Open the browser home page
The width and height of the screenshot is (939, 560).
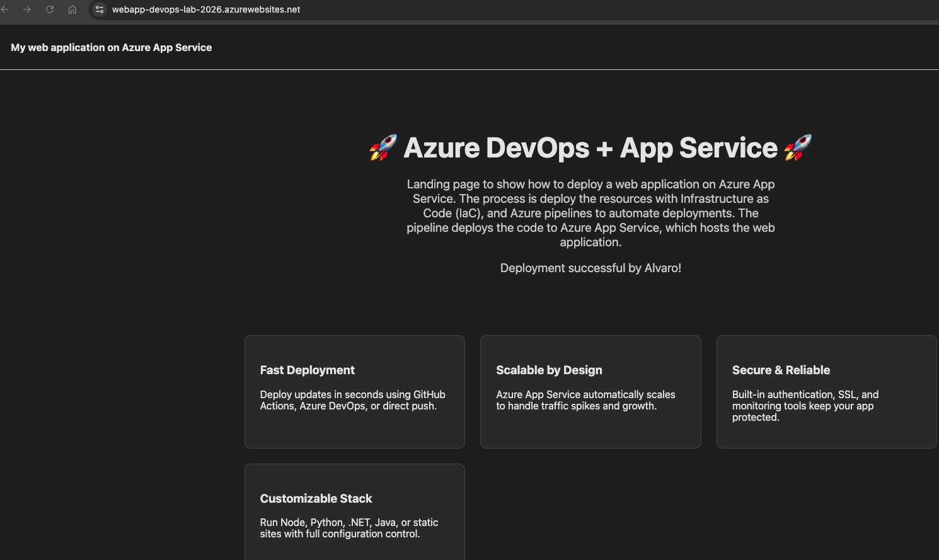pos(72,9)
